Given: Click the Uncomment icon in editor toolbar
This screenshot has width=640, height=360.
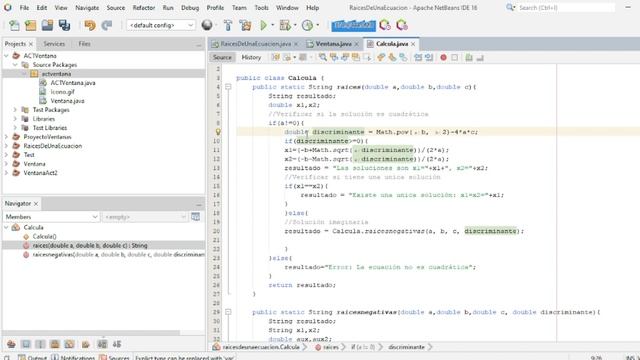Looking at the screenshot, I should (x=480, y=58).
